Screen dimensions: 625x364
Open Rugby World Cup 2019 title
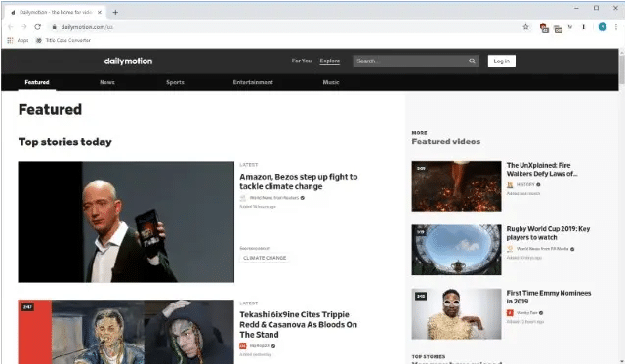tap(548, 233)
